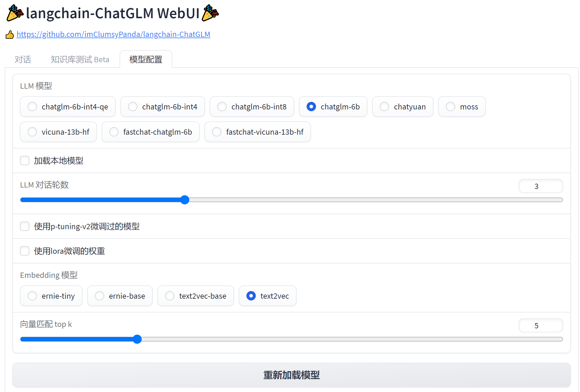The image size is (580, 392).
Task: Select ernie-tiny embedding model
Action: tap(32, 296)
